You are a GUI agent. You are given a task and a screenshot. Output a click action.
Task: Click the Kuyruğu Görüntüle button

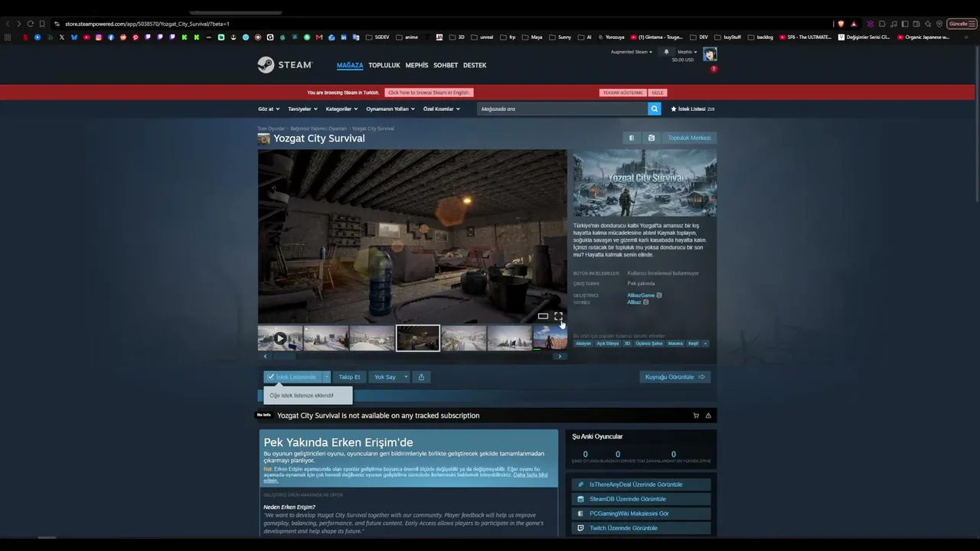tap(675, 377)
